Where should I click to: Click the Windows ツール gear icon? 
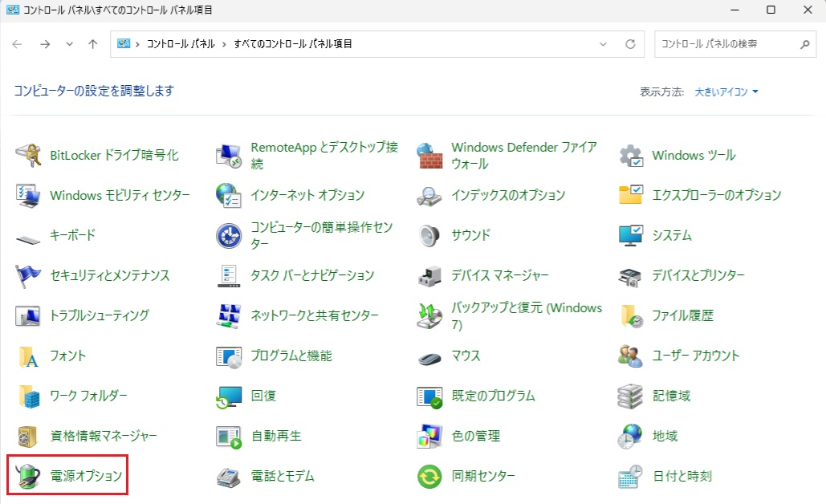(x=631, y=156)
